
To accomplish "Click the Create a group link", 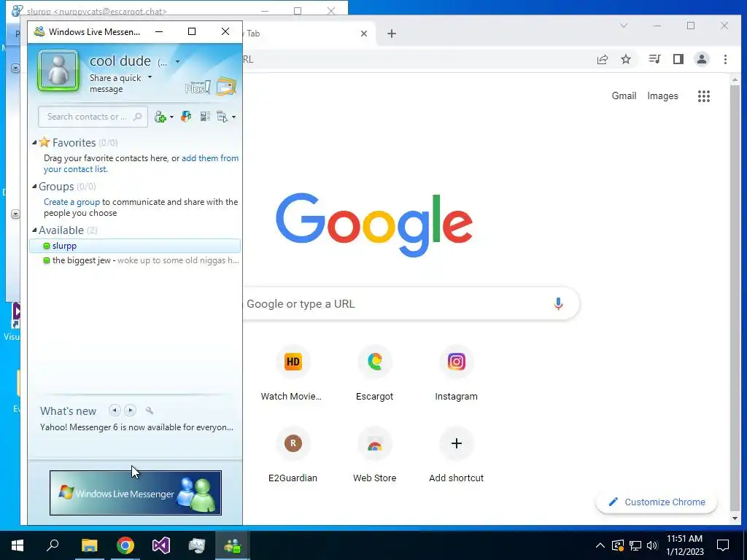I will [x=72, y=202].
